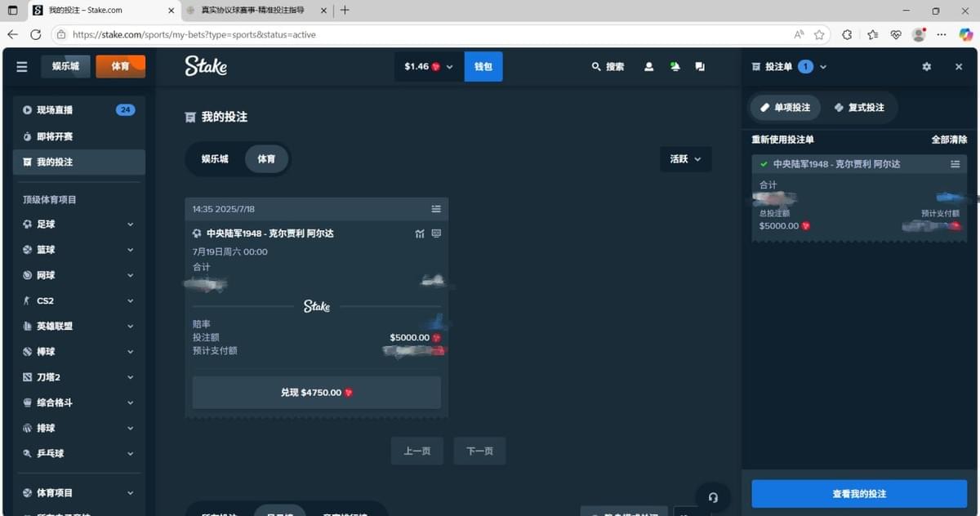Open match 中央陆军1948 - 克尔贾利 阿尔达 on bet card
The width and height of the screenshot is (980, 516).
270,234
